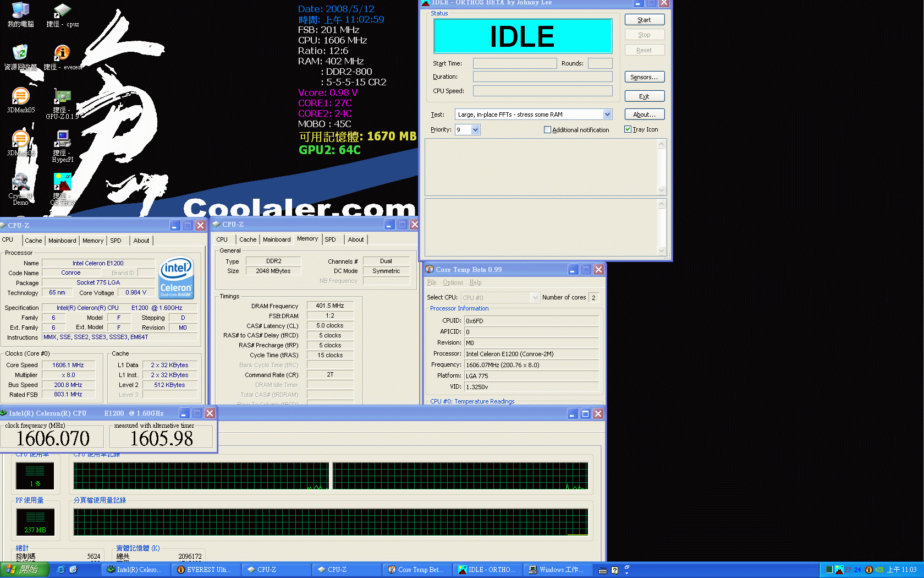Viewport: 924px width, 578px height.
Task: Switch to Core Temp Beta taskbar button
Action: pyautogui.click(x=417, y=570)
